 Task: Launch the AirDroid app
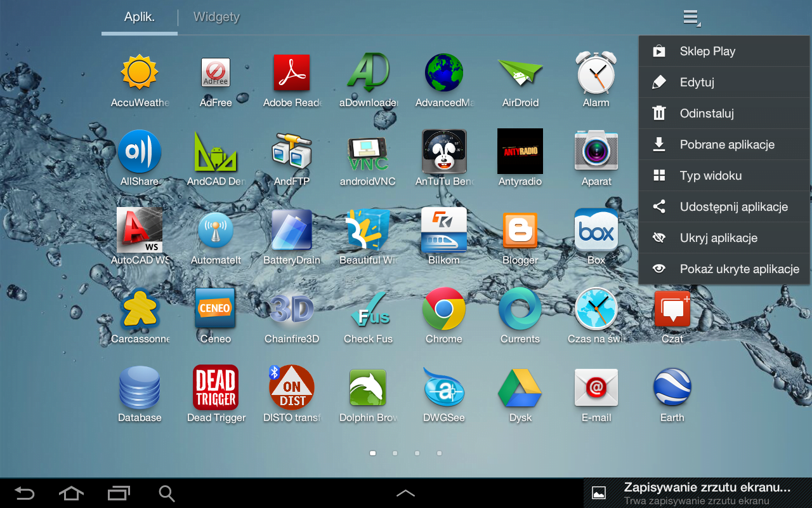tap(520, 73)
